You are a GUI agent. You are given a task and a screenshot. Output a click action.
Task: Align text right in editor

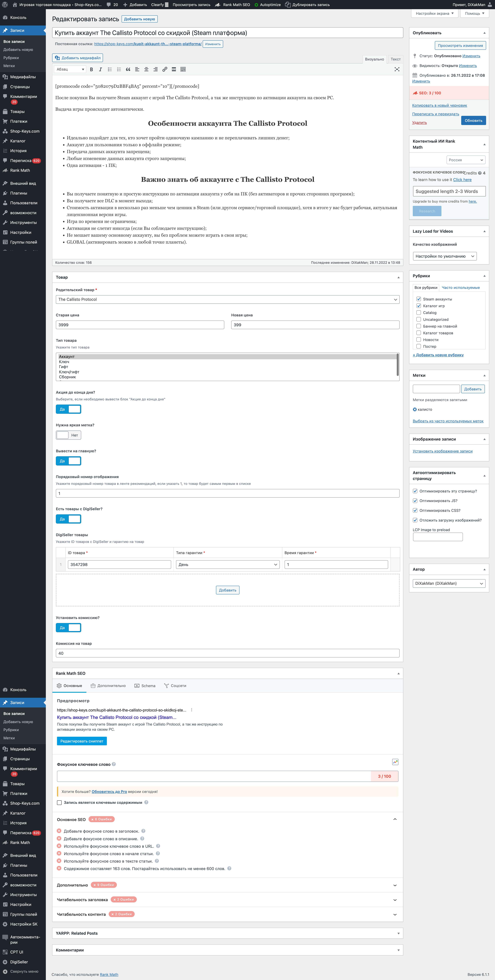(x=156, y=69)
